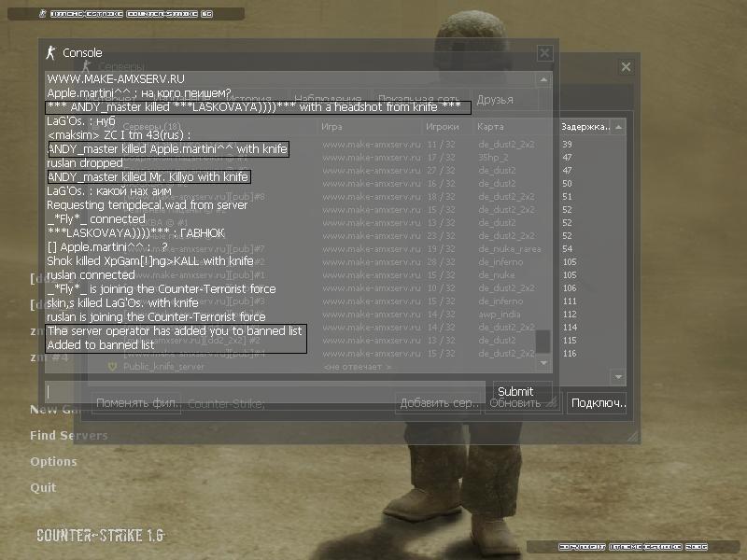This screenshot has width=747, height=560.
Task: Choose Quit in the main menu
Action: pyautogui.click(x=43, y=487)
